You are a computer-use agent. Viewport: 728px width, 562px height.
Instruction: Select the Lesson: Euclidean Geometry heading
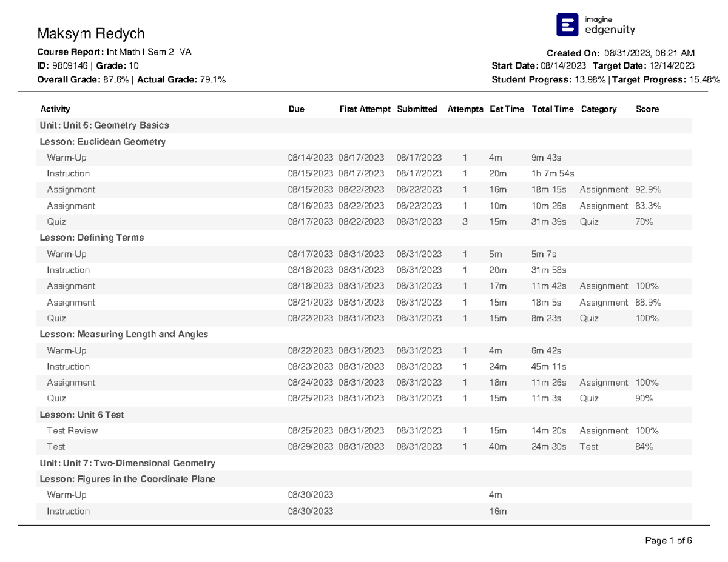click(x=103, y=142)
